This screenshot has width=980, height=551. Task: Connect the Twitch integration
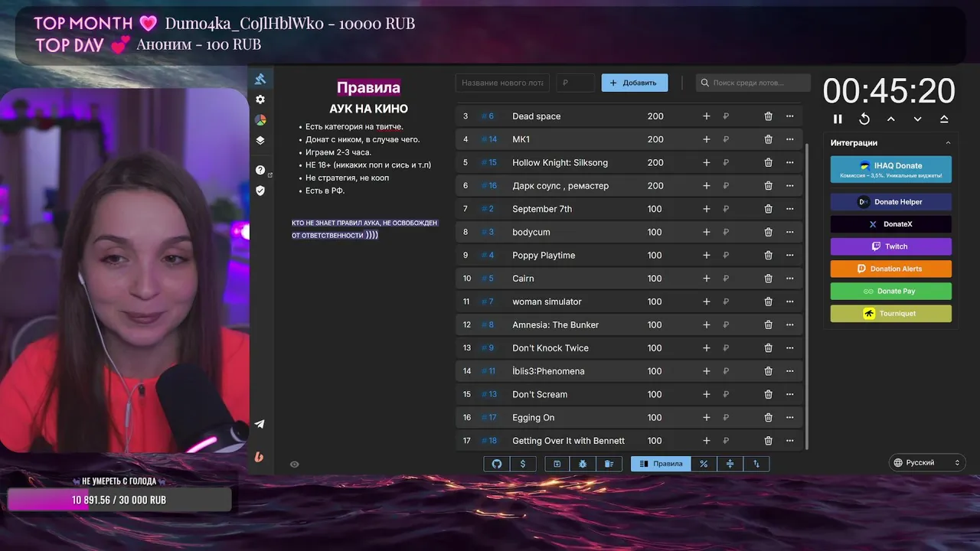pyautogui.click(x=891, y=246)
